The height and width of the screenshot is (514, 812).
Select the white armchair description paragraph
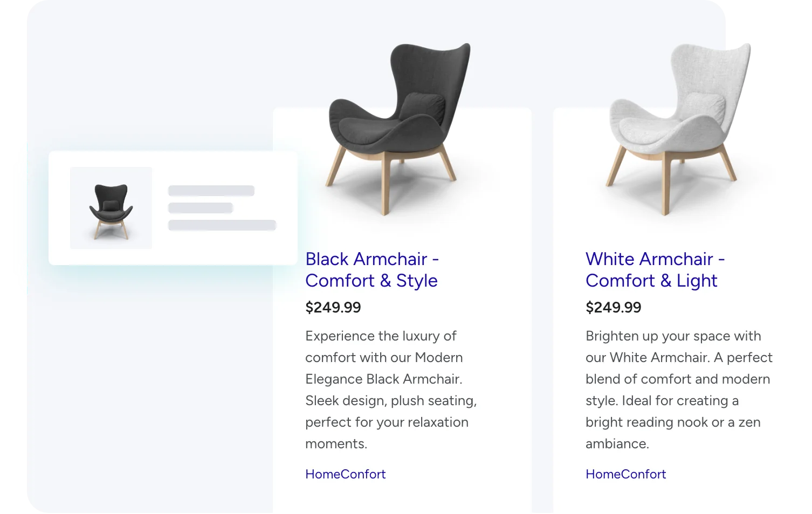(678, 390)
